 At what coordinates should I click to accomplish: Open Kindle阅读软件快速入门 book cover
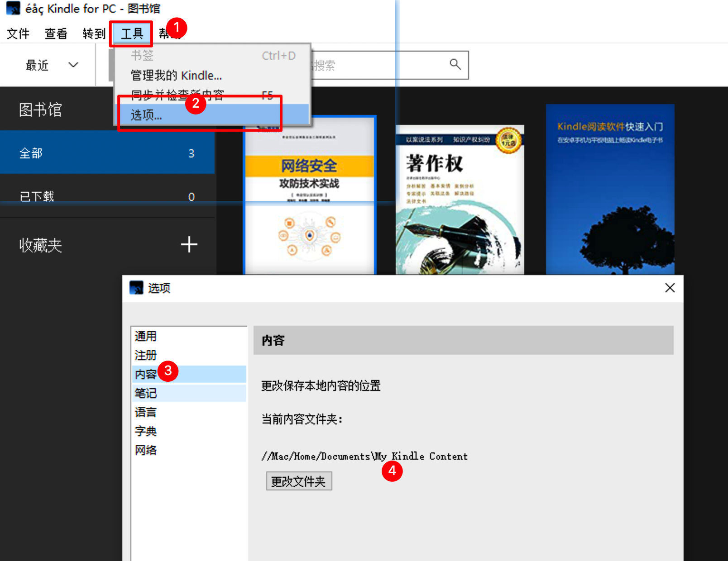(x=610, y=189)
